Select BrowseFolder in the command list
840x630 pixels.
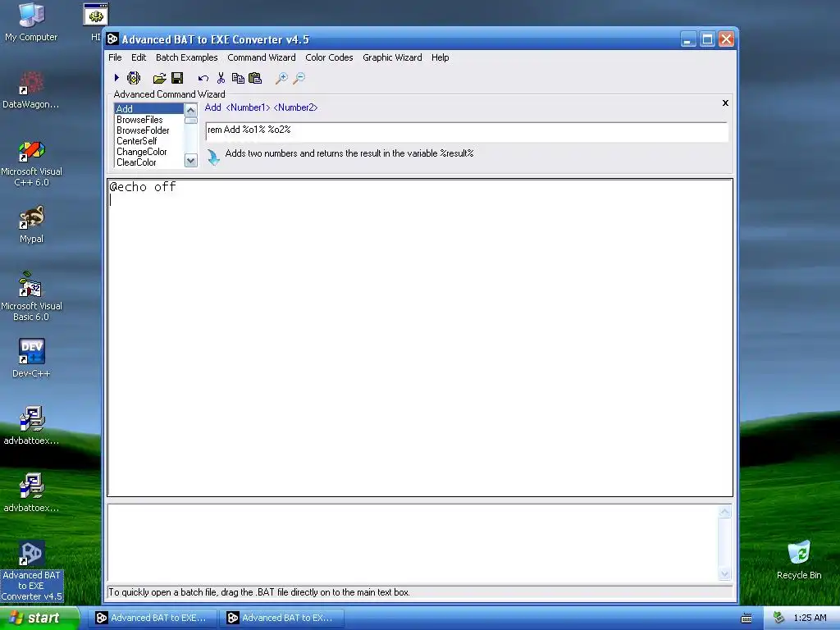[149, 130]
